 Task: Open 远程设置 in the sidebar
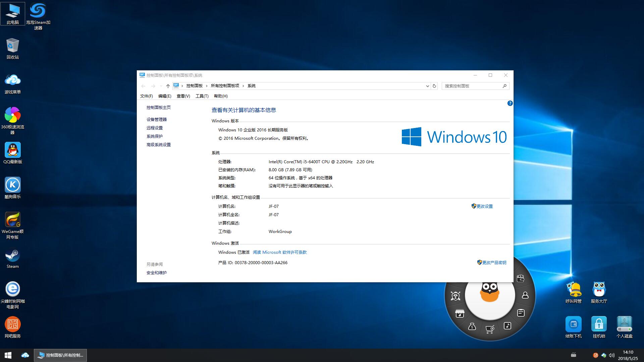[155, 128]
